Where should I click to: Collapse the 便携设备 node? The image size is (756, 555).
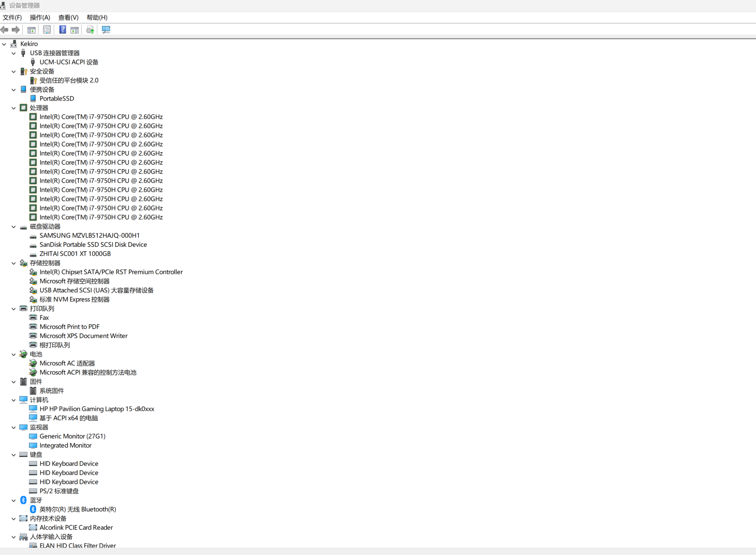14,90
